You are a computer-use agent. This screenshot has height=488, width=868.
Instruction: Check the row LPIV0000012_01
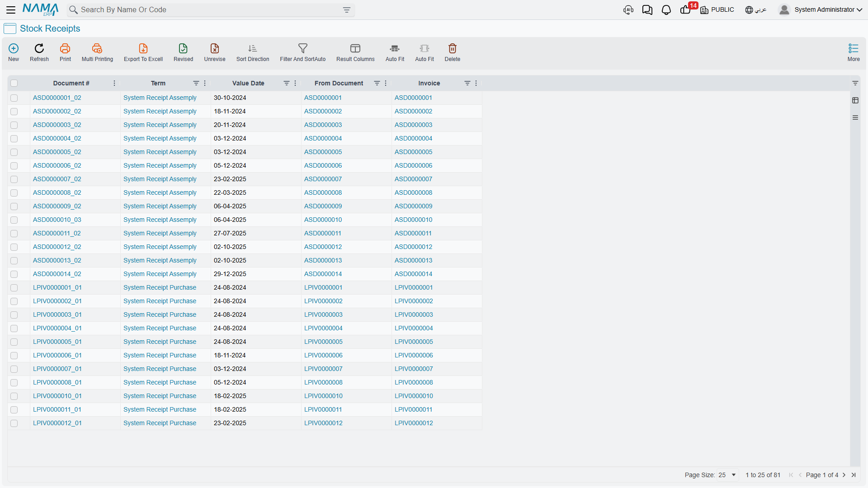pyautogui.click(x=14, y=423)
